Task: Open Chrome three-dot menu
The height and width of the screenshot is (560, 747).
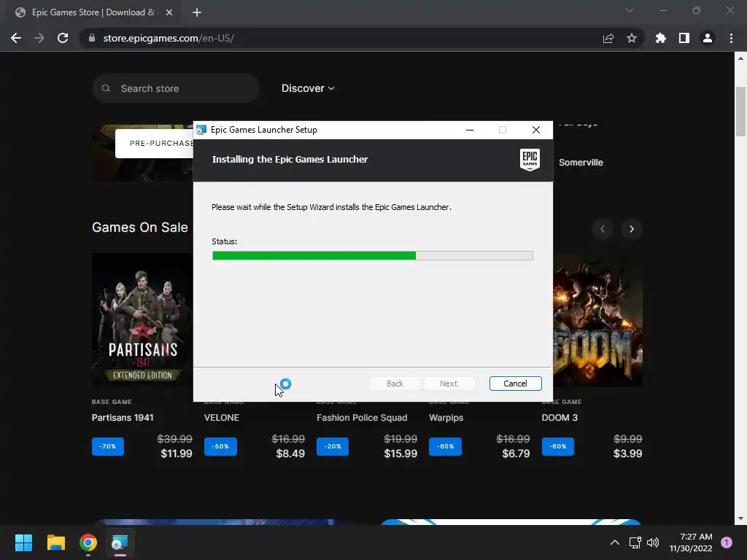Action: tap(731, 38)
